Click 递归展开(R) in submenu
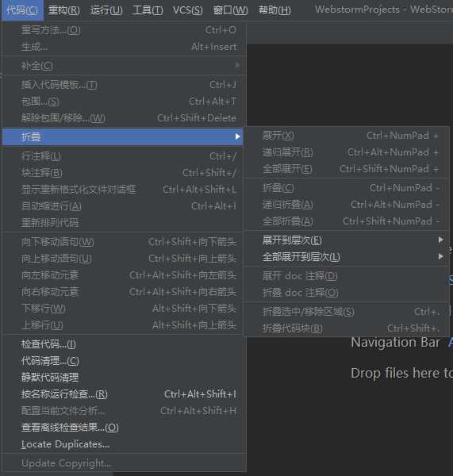The height and width of the screenshot is (476, 453). [347, 152]
